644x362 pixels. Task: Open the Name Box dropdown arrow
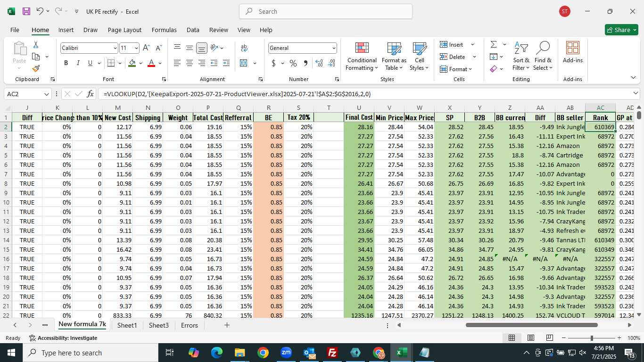(x=47, y=94)
